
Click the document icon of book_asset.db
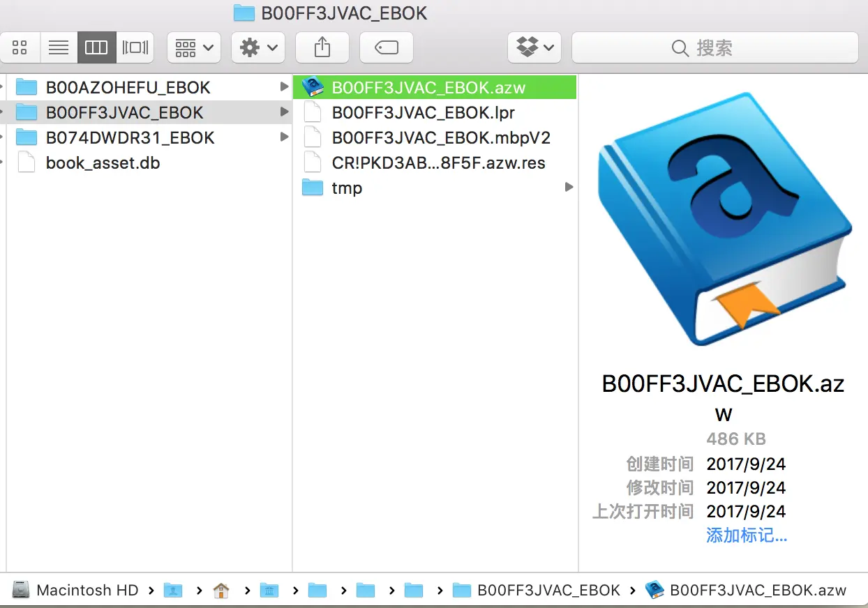click(x=27, y=162)
